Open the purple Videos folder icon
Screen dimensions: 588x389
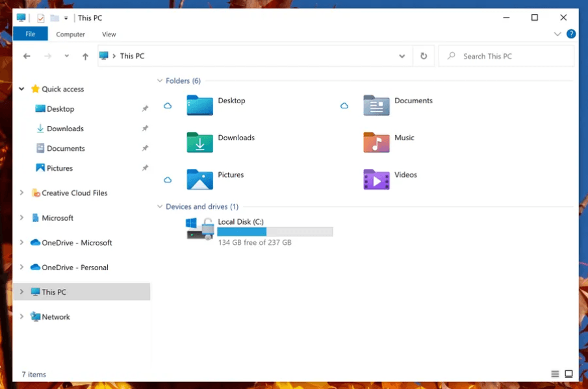(x=376, y=179)
